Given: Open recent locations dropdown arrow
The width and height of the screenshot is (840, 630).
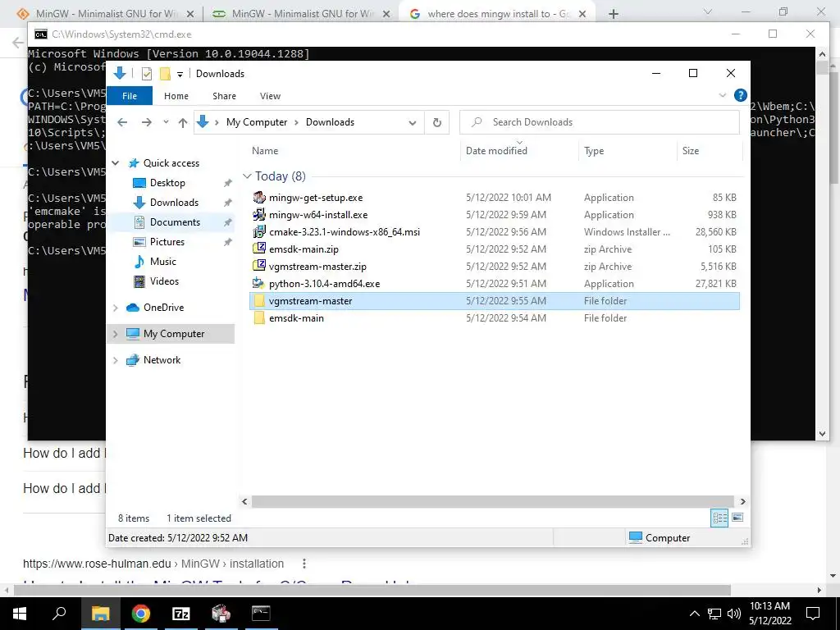Looking at the screenshot, I should point(166,122).
